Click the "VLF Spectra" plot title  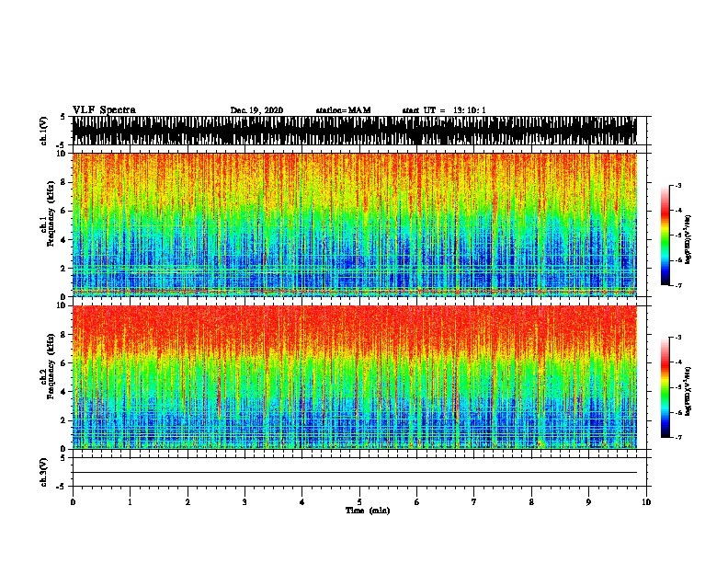104,109
